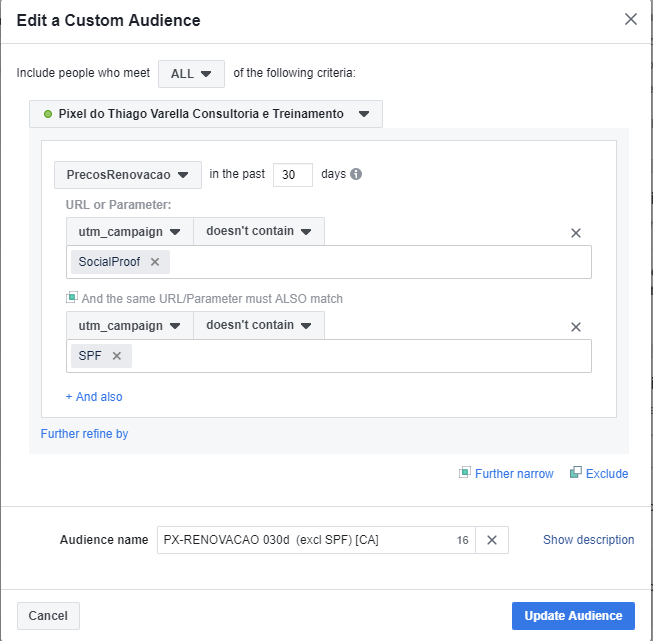
Task: Open the ALL criteria dropdown
Action: coord(191,74)
